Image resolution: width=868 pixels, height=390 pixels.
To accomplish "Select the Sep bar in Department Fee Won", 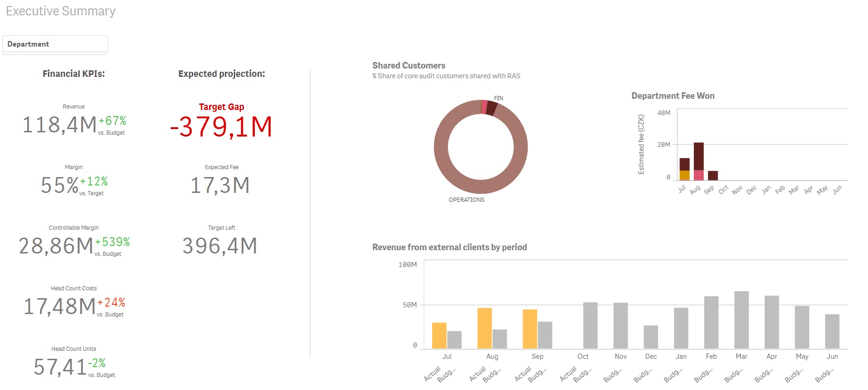I will [x=712, y=176].
